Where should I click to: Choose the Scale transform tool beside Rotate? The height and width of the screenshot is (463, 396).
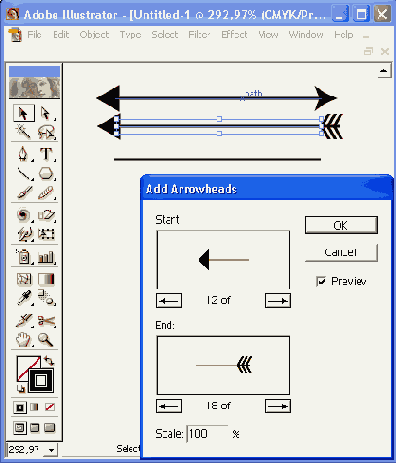[45, 215]
